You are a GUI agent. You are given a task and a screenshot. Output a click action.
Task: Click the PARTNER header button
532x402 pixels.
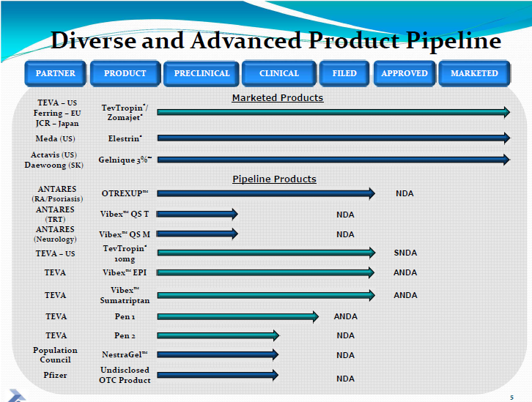tap(55, 73)
